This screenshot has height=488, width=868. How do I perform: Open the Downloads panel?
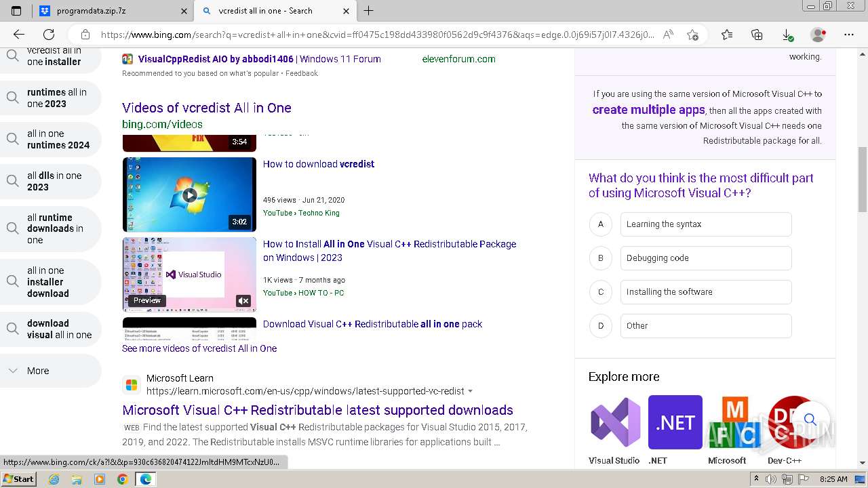(787, 35)
